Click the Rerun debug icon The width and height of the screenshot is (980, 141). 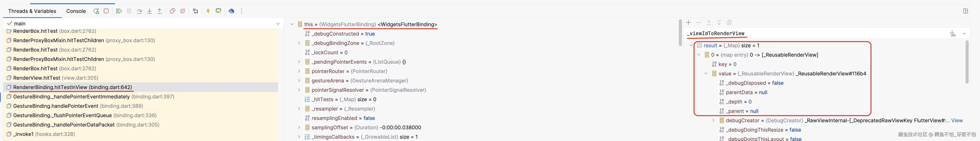tap(96, 11)
